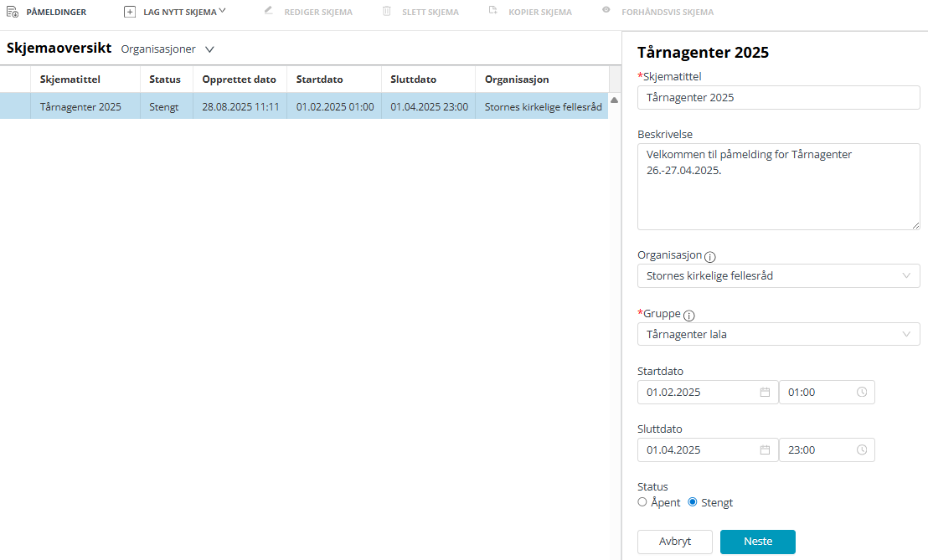Click the Påmeldinger icon in toolbar

click(13, 13)
